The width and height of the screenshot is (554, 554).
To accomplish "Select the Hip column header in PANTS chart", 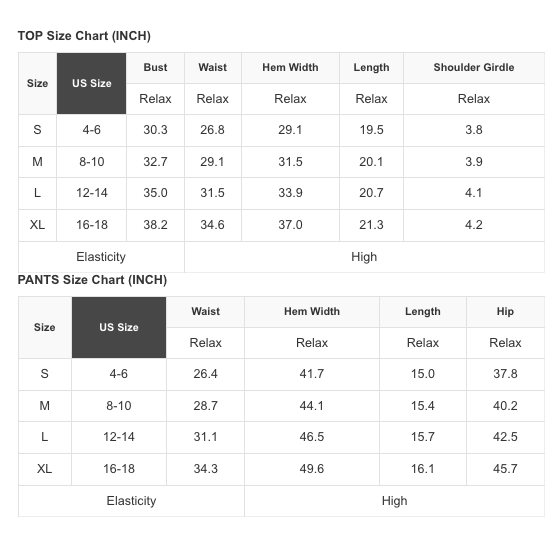I will click(x=505, y=311).
